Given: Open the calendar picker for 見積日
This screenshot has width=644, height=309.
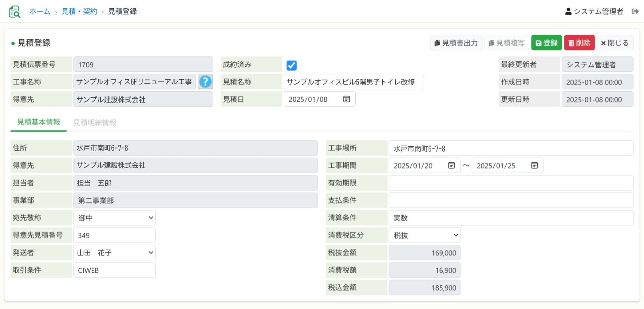Looking at the screenshot, I should pyautogui.click(x=346, y=99).
